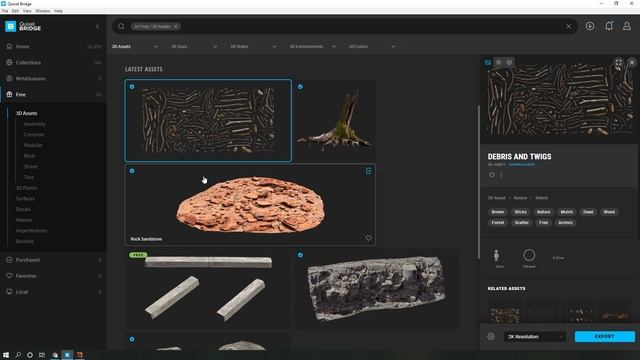Click the search magnifier icon

point(121,27)
